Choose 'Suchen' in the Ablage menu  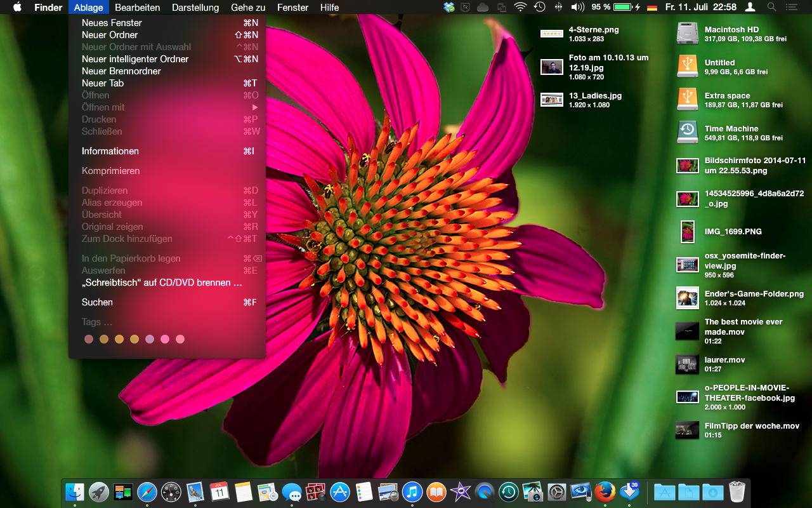click(x=97, y=302)
